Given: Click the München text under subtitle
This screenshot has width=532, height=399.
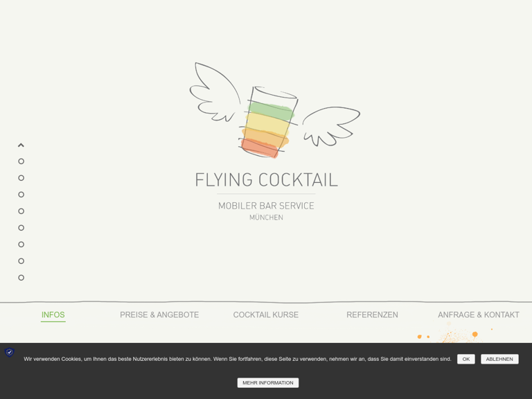Looking at the screenshot, I should (266, 218).
